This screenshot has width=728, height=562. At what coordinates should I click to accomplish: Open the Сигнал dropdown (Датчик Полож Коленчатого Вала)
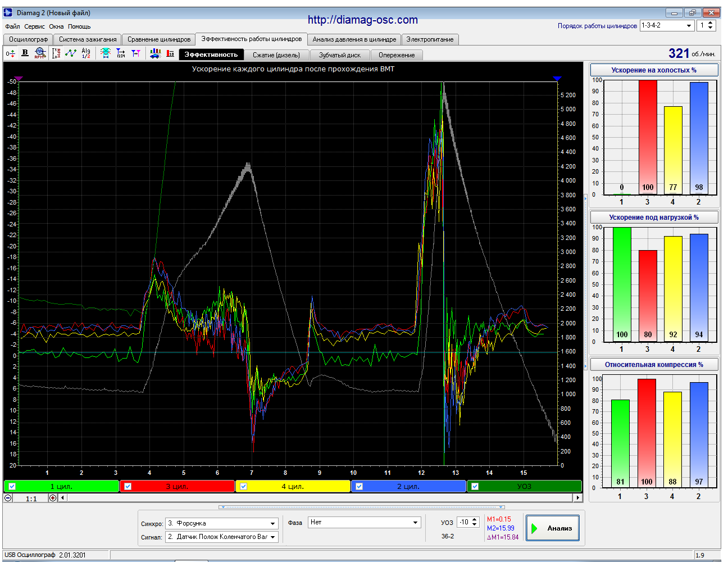[x=222, y=537]
